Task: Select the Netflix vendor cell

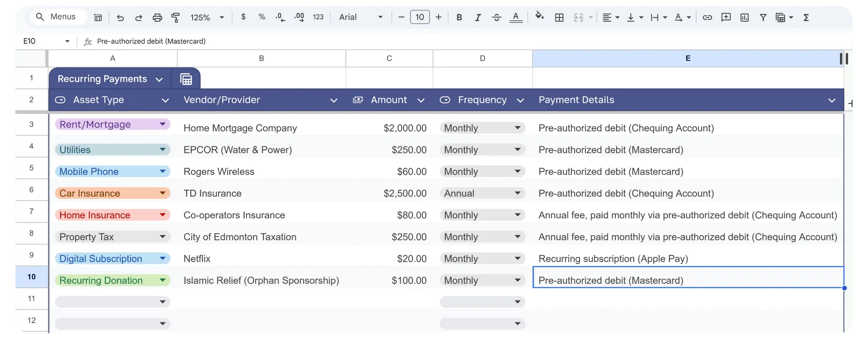Action: point(262,259)
